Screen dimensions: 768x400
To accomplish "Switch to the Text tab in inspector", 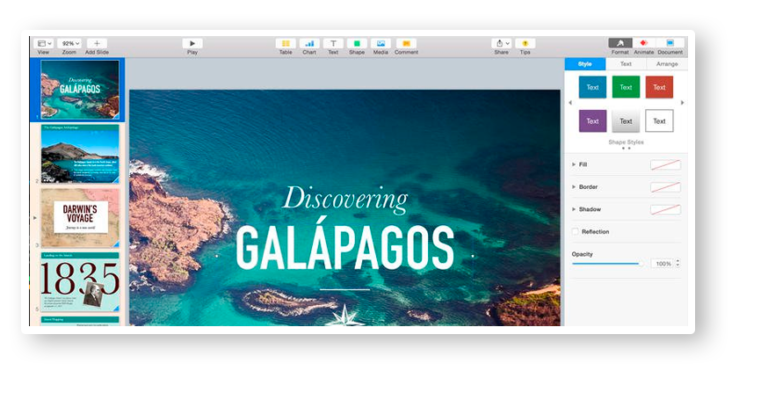I will click(x=626, y=64).
